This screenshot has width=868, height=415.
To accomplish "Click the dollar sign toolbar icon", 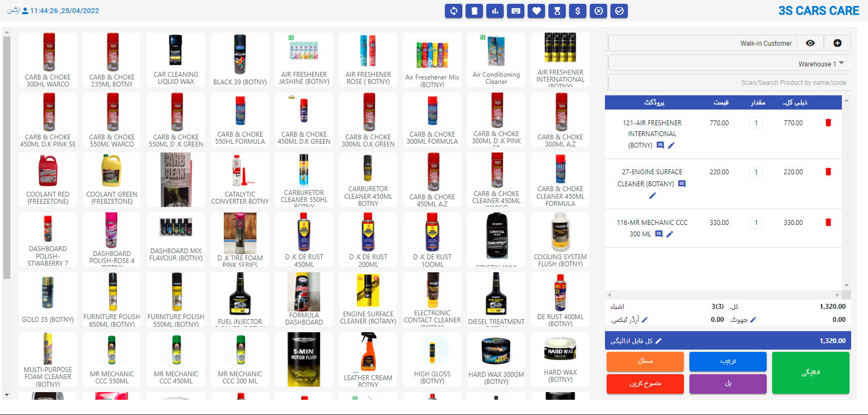I will (578, 11).
